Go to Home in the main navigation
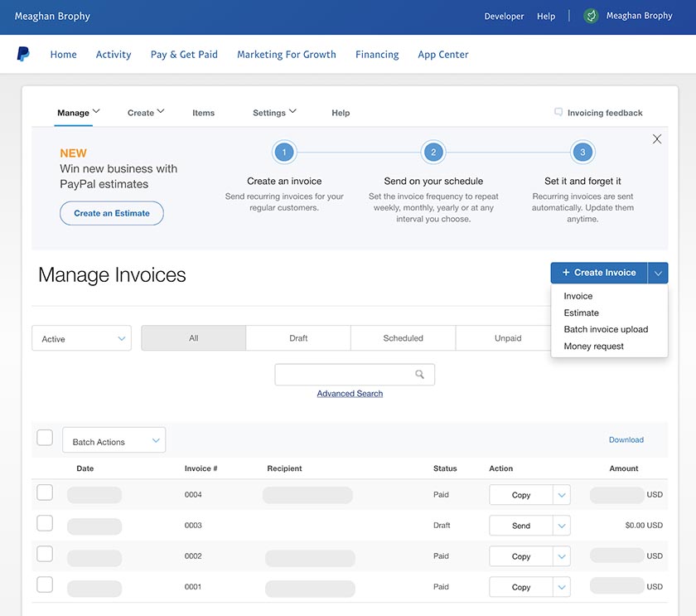Viewport: 696px width, 616px height. (x=64, y=54)
